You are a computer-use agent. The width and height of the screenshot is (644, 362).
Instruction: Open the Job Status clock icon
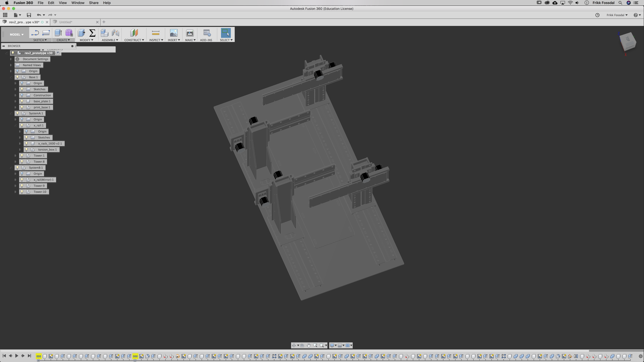pyautogui.click(x=597, y=15)
